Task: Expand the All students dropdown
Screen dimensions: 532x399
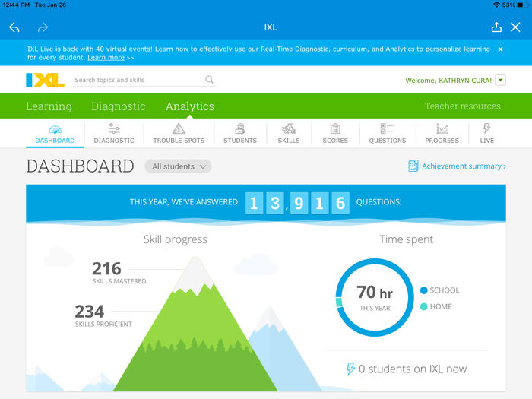Action: [178, 166]
